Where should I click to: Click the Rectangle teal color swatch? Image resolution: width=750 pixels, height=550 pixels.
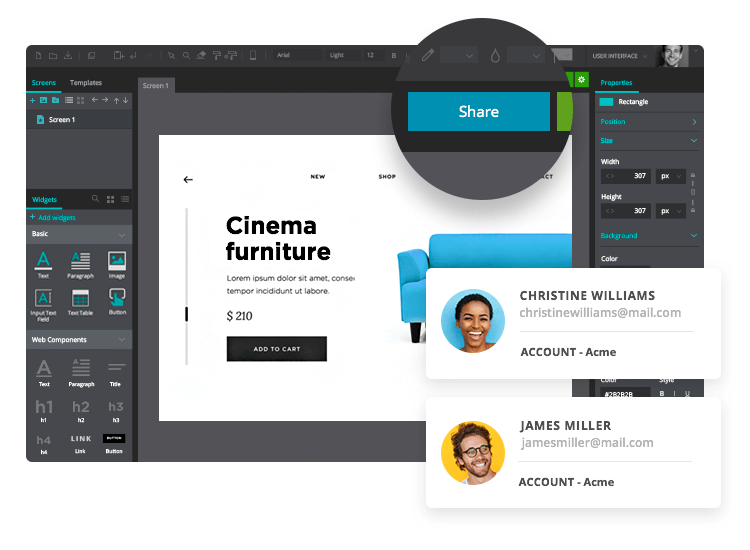click(x=606, y=102)
